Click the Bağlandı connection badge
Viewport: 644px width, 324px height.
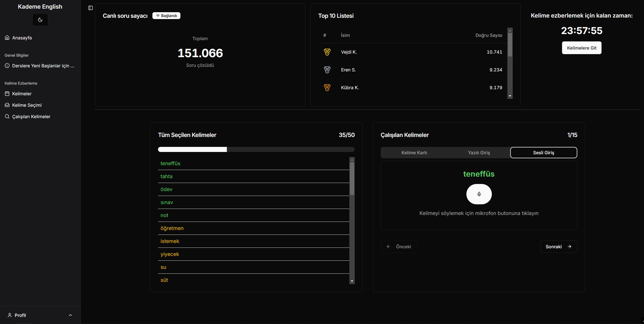(166, 16)
